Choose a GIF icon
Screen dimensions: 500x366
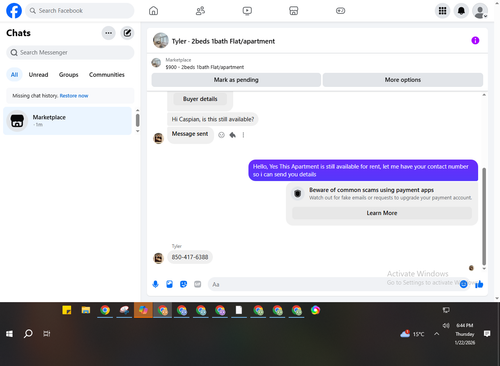[x=197, y=284]
